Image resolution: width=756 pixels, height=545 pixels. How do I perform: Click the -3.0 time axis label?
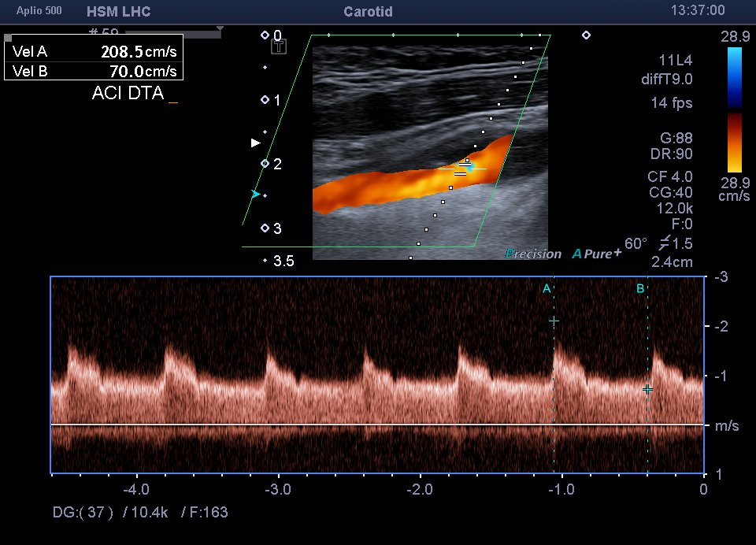(278, 490)
